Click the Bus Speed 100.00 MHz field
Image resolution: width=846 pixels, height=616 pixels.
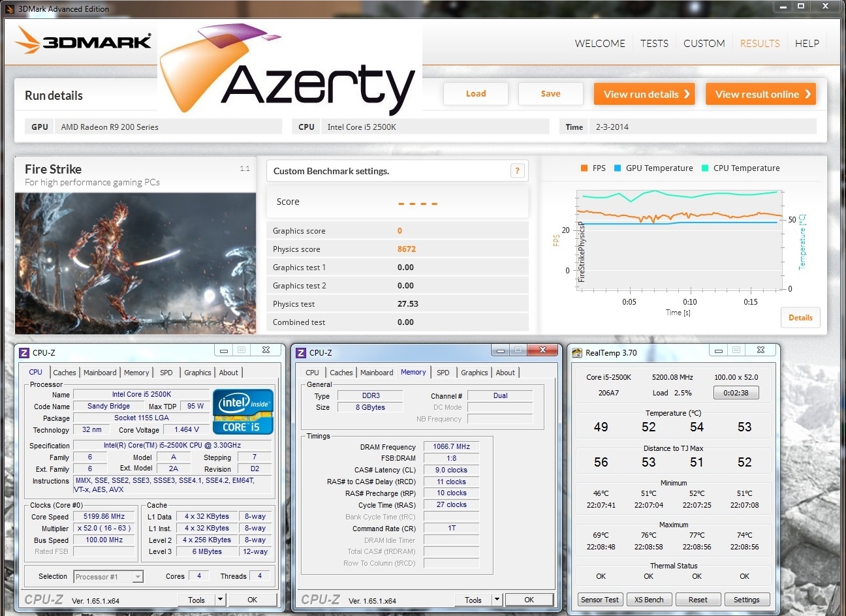coord(104,540)
